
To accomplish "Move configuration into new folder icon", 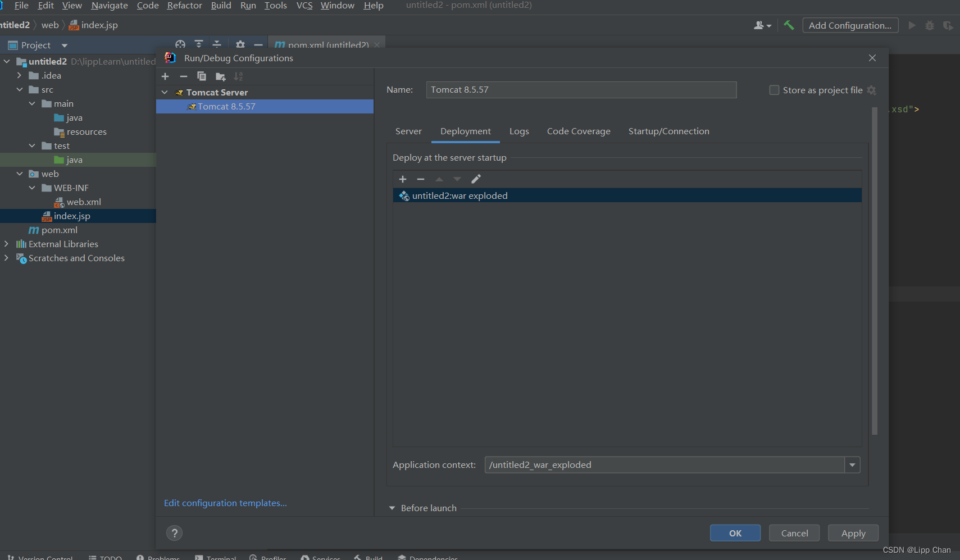I will coord(220,76).
